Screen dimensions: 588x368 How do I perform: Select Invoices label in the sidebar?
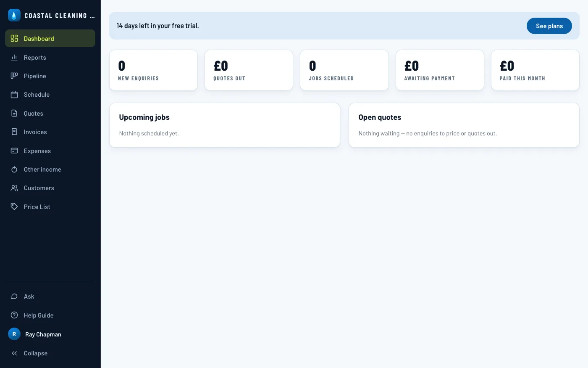35,132
